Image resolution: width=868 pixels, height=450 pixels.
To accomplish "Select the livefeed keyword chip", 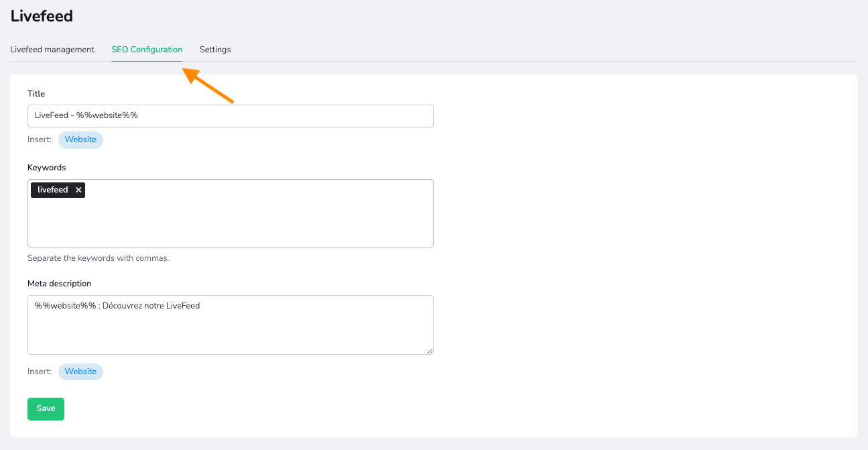I will click(53, 190).
